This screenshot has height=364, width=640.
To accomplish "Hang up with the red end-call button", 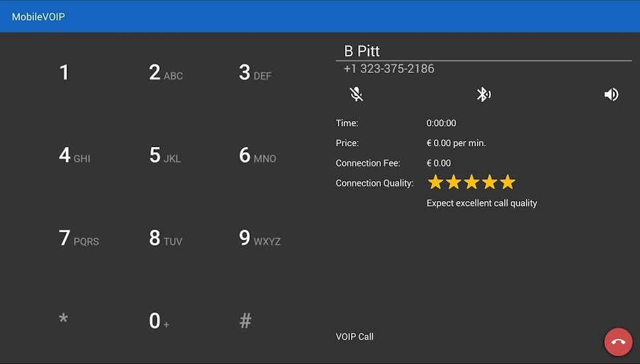I will (x=618, y=341).
